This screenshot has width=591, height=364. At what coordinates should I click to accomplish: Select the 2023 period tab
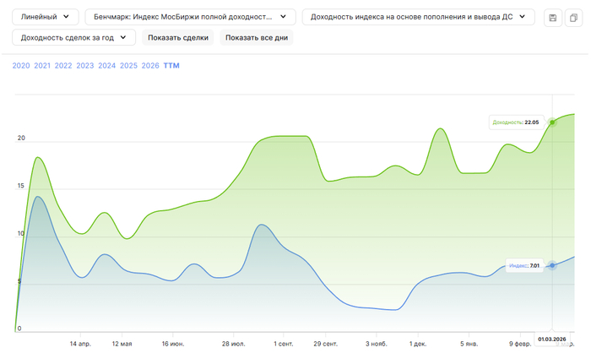85,66
